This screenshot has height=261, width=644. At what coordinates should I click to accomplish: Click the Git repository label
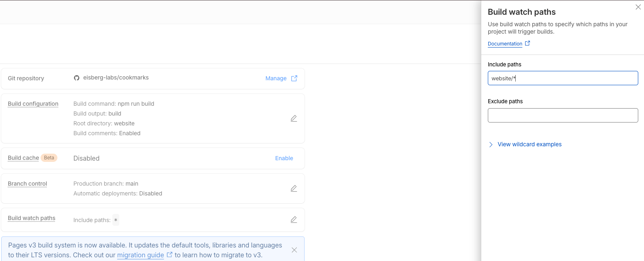(x=26, y=78)
